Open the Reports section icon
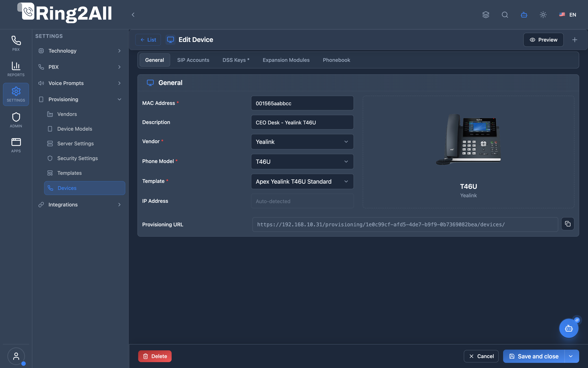588x368 pixels. tap(16, 69)
